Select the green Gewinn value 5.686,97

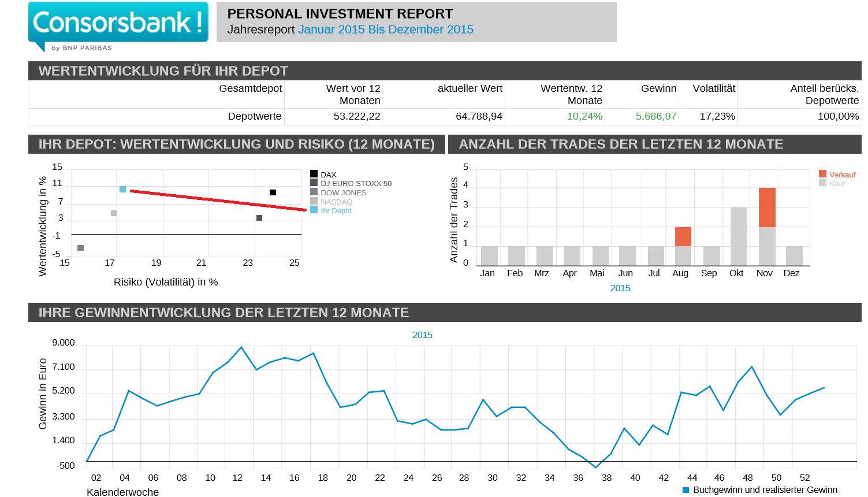[x=655, y=116]
